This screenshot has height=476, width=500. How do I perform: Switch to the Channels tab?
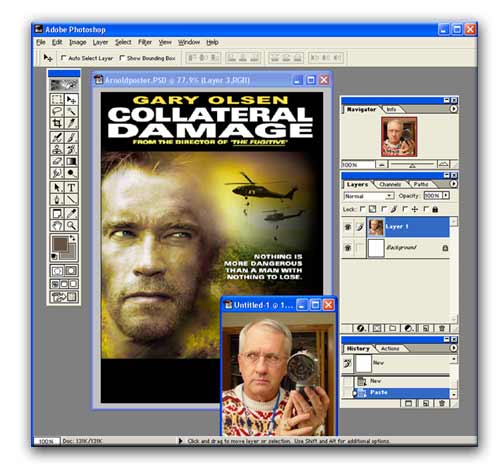(x=390, y=184)
